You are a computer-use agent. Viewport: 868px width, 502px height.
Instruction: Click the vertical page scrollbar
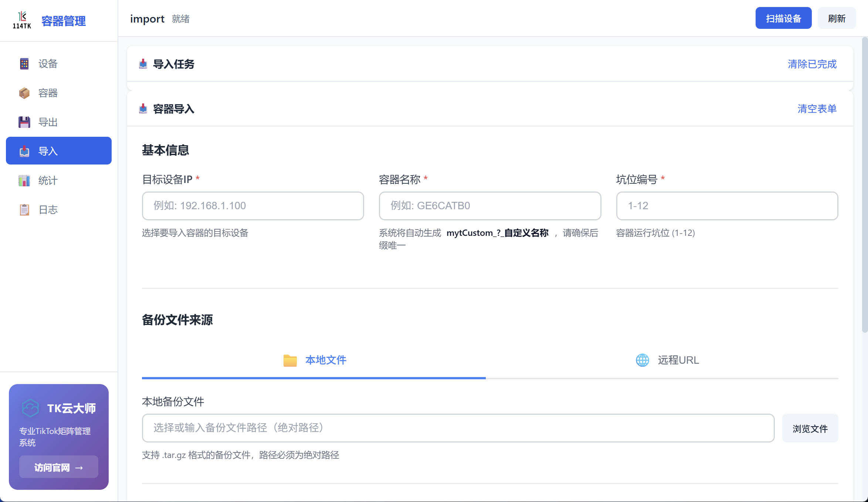[x=864, y=185]
